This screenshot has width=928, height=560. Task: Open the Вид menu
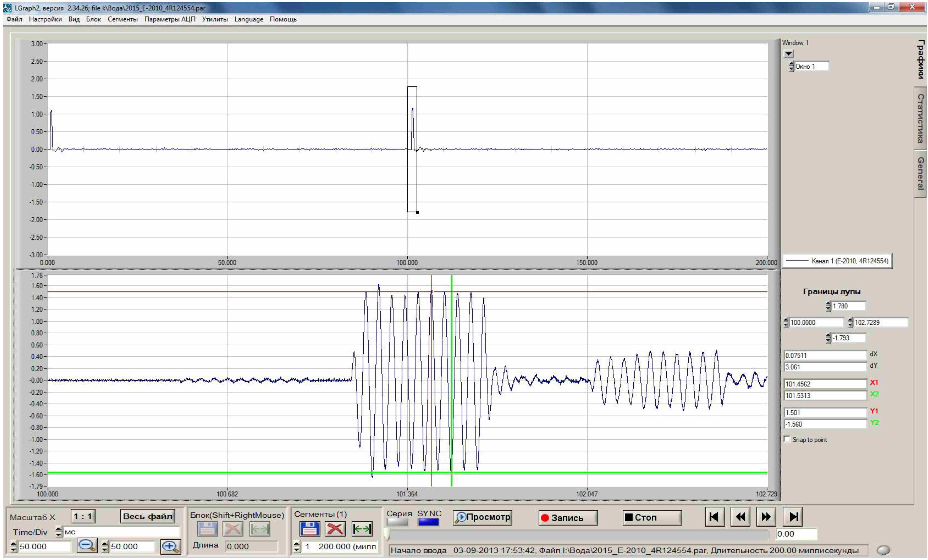tap(74, 19)
